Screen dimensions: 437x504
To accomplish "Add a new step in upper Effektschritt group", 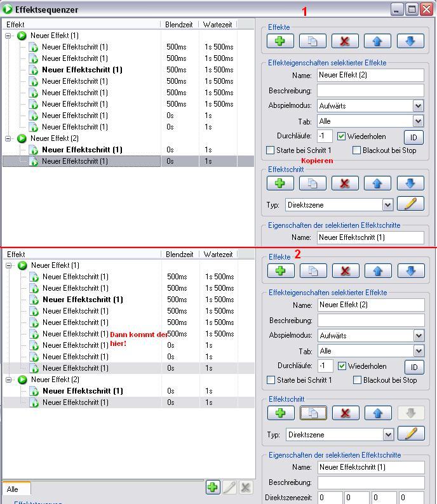I will coord(280,183).
